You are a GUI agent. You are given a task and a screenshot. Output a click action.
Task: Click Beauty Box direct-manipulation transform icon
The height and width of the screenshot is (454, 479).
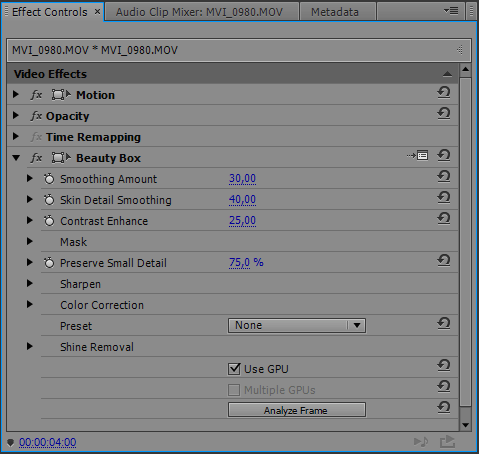[x=61, y=158]
